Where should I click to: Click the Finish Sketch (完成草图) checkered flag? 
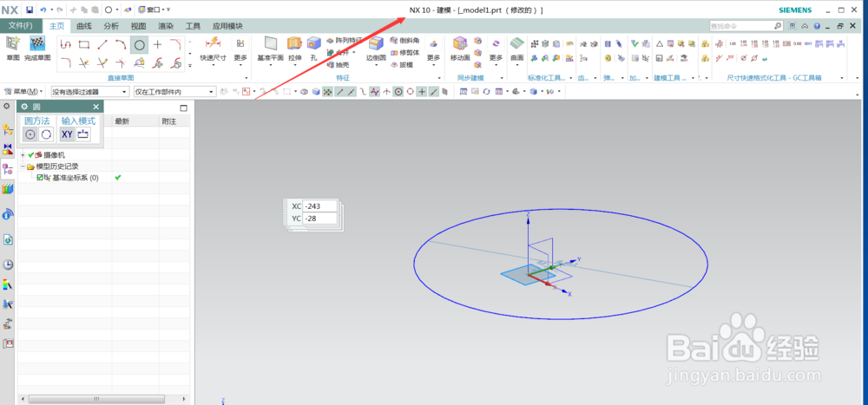tap(37, 47)
